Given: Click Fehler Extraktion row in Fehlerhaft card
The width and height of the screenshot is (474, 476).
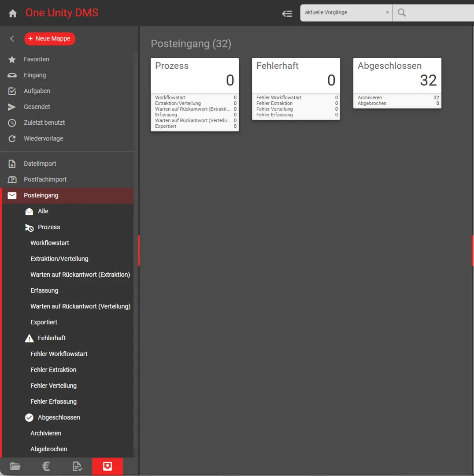Looking at the screenshot, I should coord(297,103).
